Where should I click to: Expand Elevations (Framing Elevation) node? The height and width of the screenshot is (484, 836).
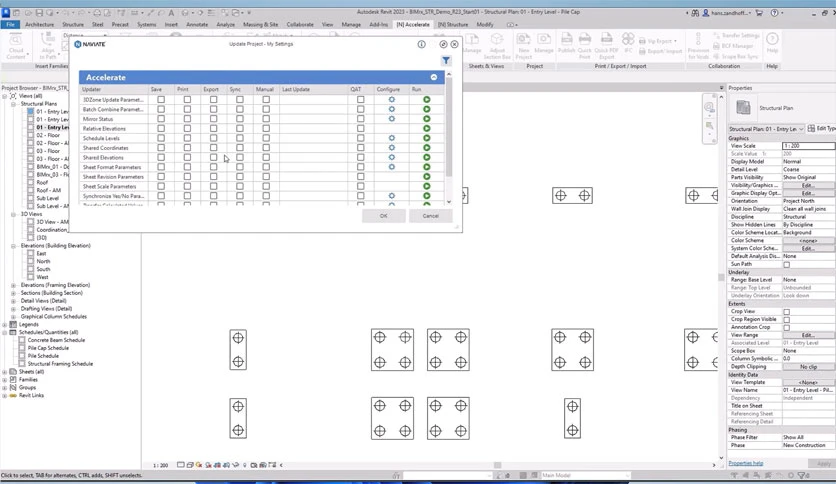(x=13, y=285)
